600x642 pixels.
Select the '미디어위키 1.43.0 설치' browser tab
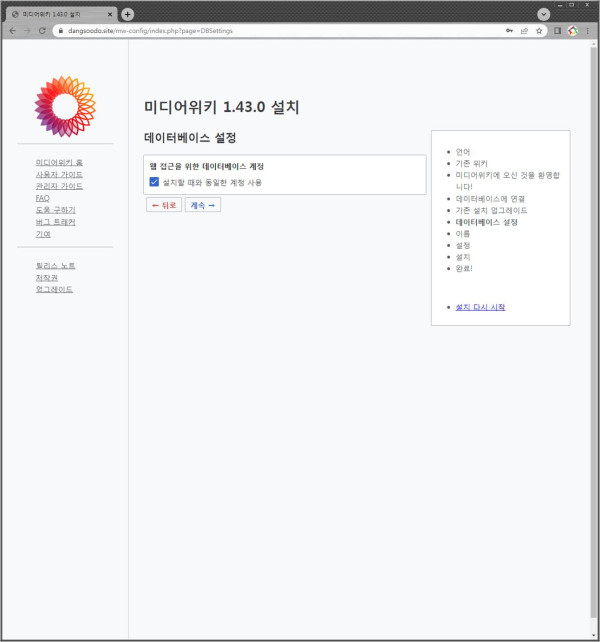pyautogui.click(x=60, y=14)
